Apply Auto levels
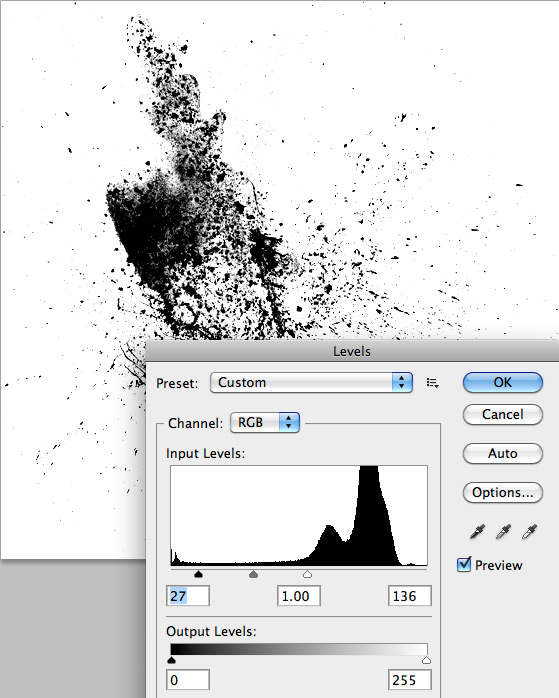This screenshot has height=698, width=559. (503, 454)
